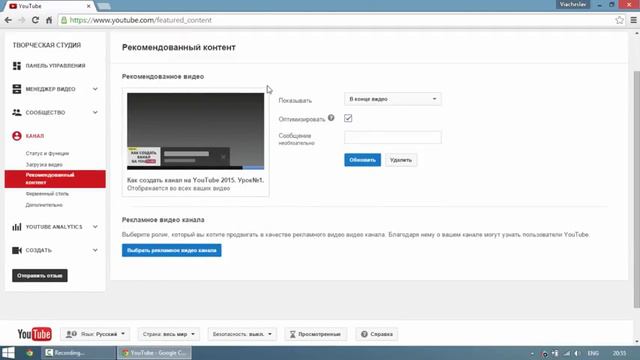This screenshot has width=640, height=360.
Task: Click the Панель управления dashboard icon
Action: tap(17, 66)
